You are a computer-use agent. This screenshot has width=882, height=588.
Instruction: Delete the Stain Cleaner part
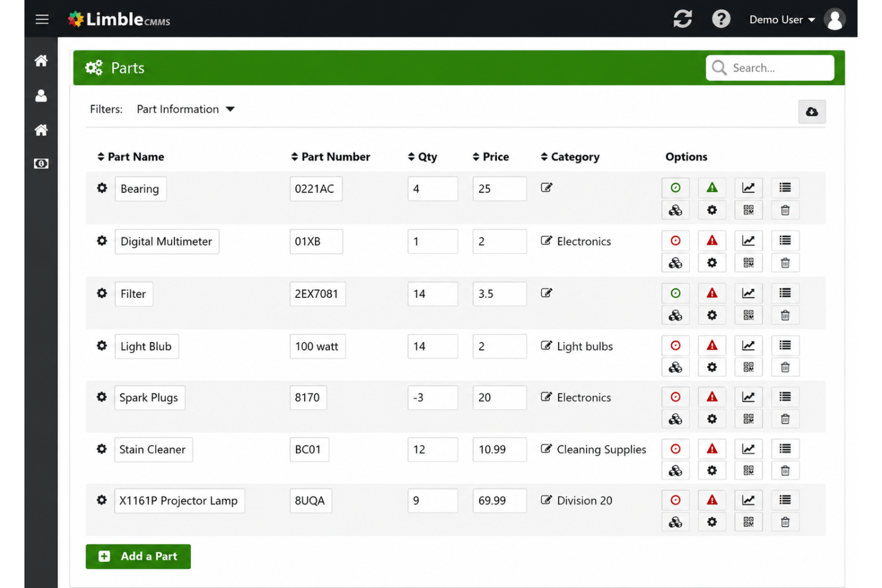(785, 471)
